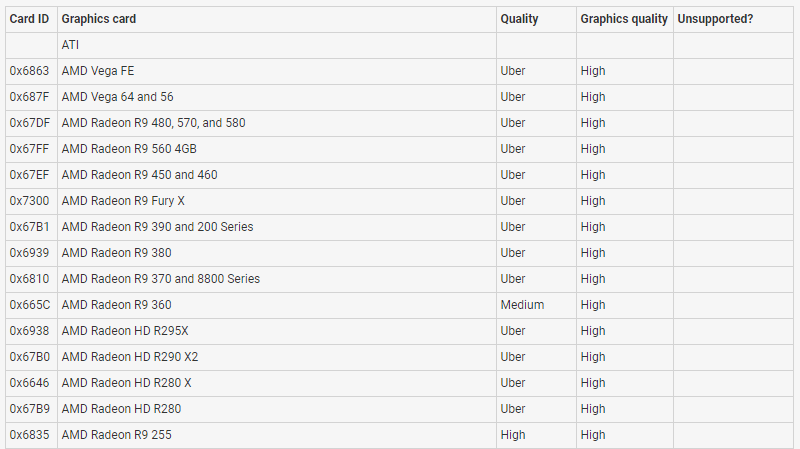This screenshot has height=449, width=800.
Task: Click the AMD Radeon HD R290 X2 entry
Action: point(130,357)
